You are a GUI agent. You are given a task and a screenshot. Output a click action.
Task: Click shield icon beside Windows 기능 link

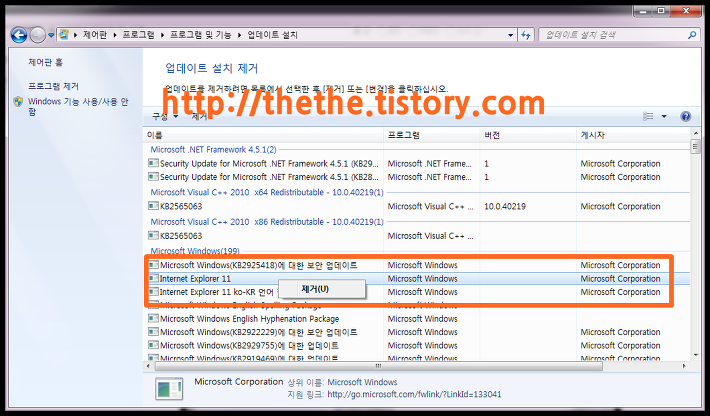(18, 101)
